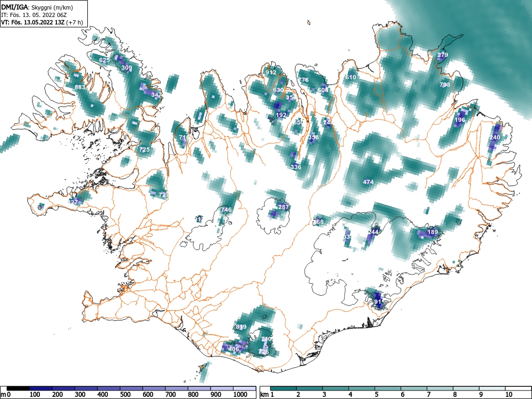
Task: Click the 1000 label in the m legend
Action: click(240, 394)
